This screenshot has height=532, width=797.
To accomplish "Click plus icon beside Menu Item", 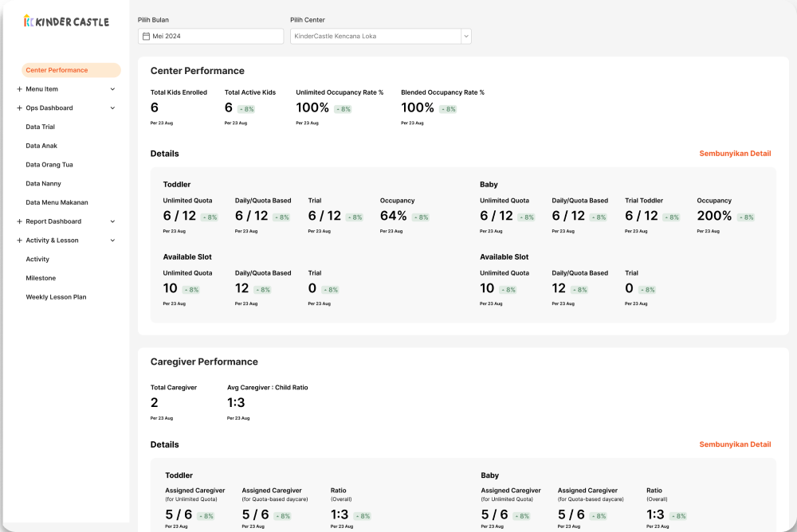I will coord(19,89).
